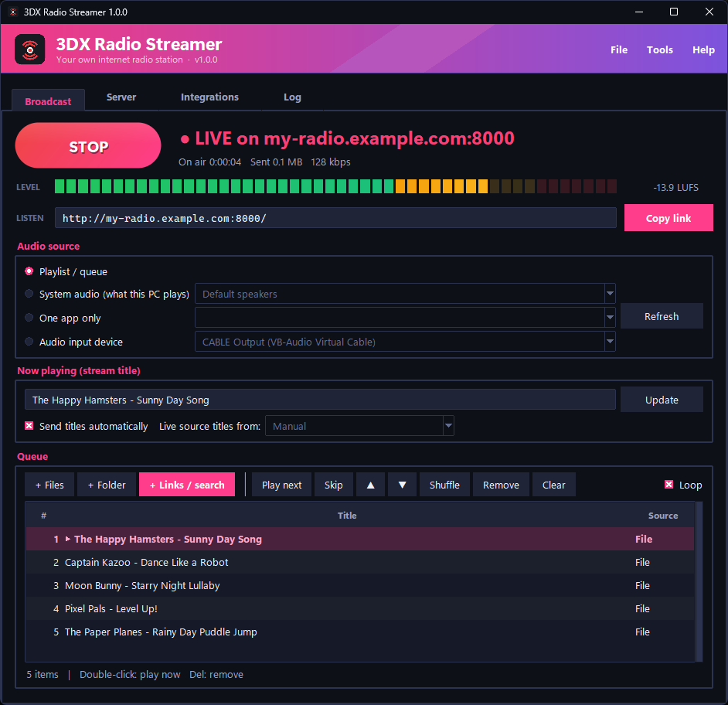The width and height of the screenshot is (728, 705).
Task: Click the LISTEN URL field
Action: [335, 218]
